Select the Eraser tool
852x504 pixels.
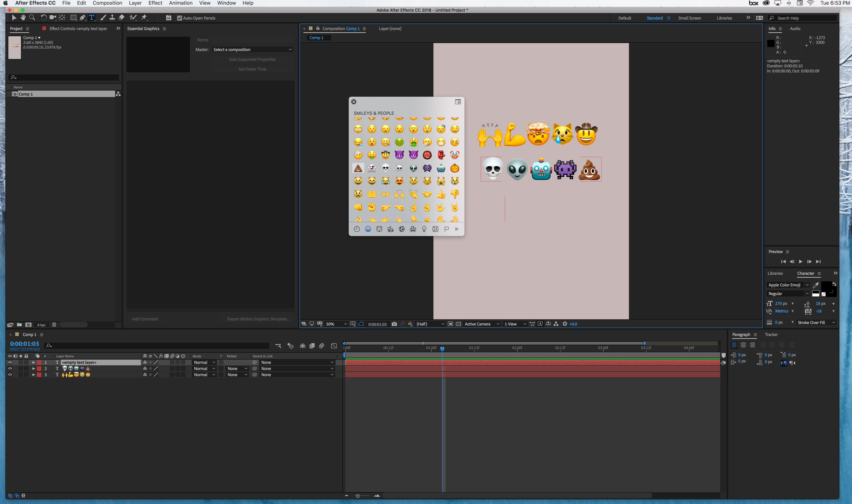[x=121, y=18]
